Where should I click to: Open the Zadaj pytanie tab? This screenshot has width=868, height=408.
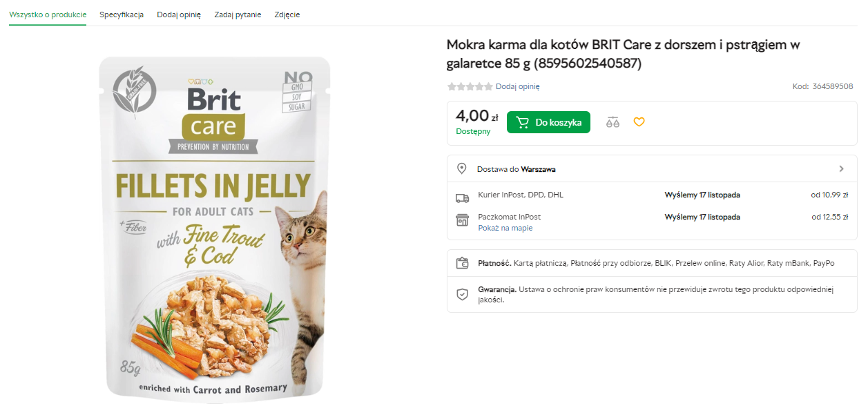(238, 14)
